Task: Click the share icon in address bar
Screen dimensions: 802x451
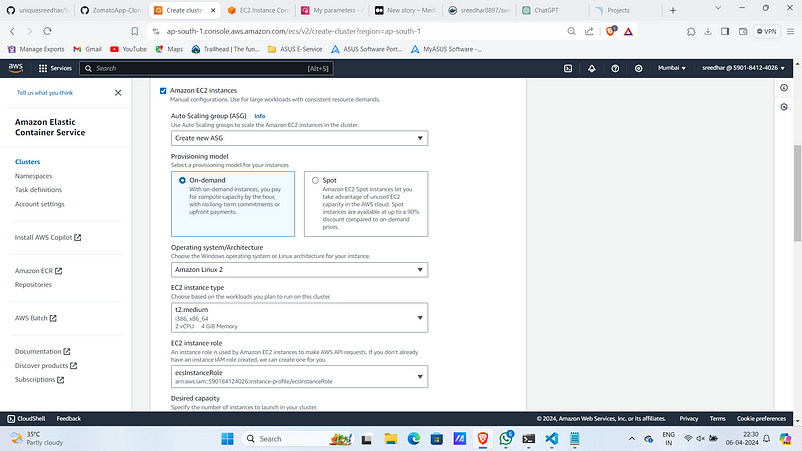Action: 589,31
